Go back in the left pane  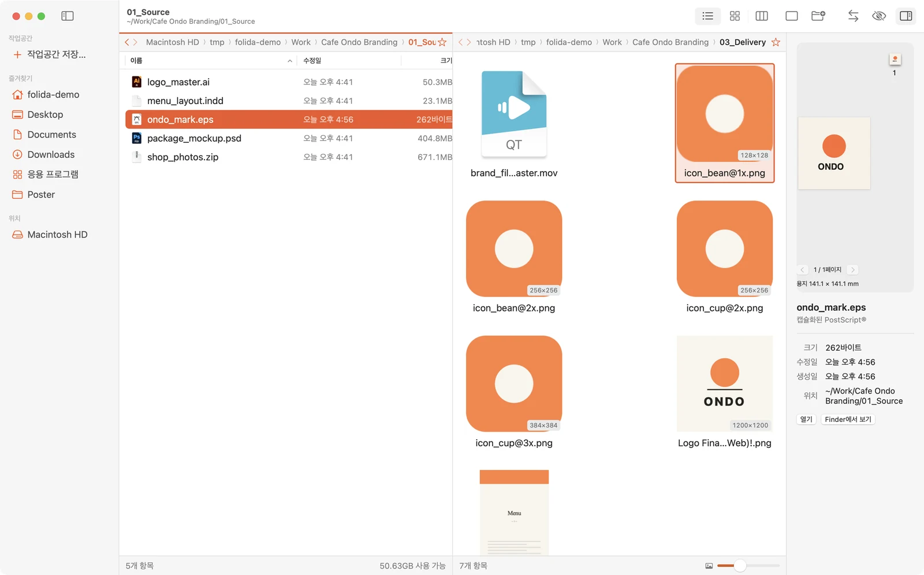pos(127,42)
